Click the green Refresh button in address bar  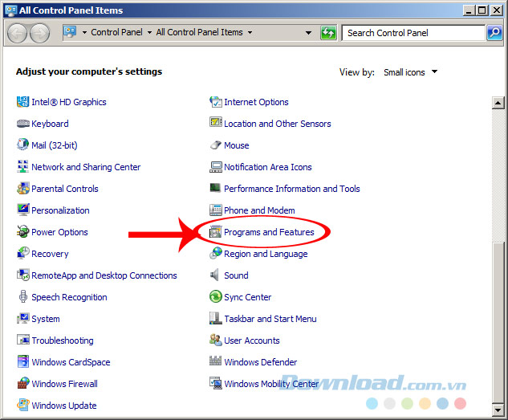328,33
